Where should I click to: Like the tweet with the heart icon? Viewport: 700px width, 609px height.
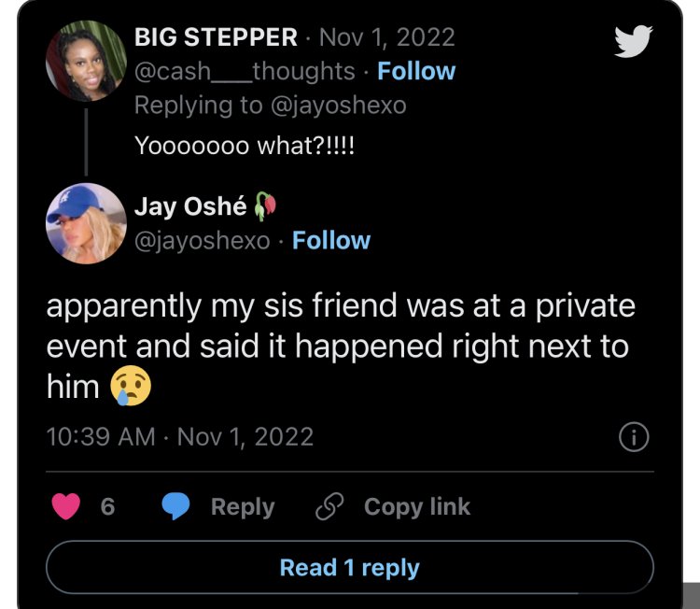point(66,506)
